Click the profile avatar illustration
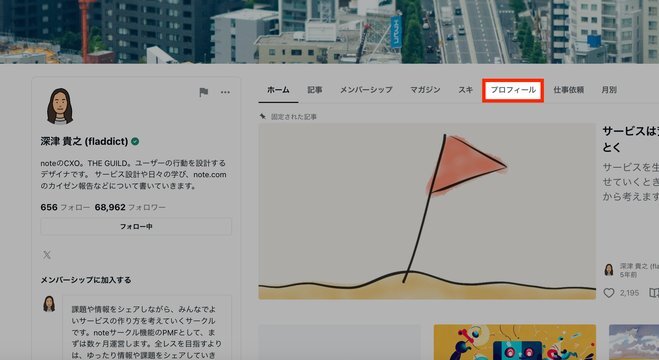The image size is (659, 360). click(60, 106)
